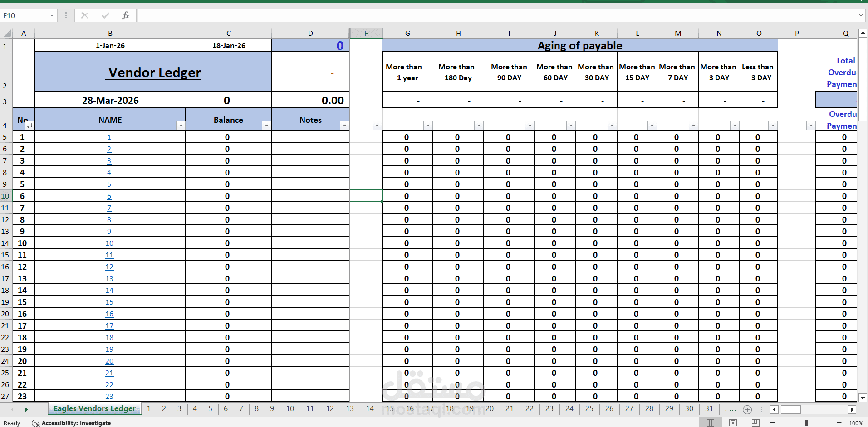This screenshot has width=868, height=427.
Task: Open the filter dropdown on the Balance column
Action: [x=266, y=126]
